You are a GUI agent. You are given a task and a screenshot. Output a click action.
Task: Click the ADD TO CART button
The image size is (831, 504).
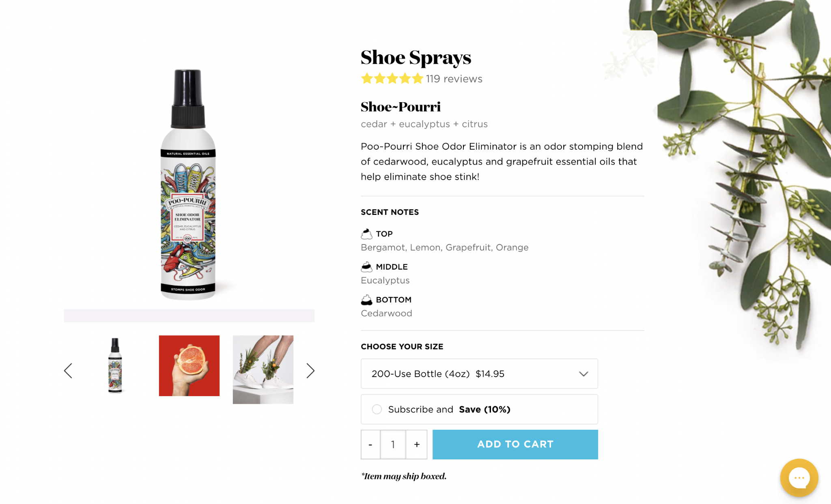(x=515, y=444)
